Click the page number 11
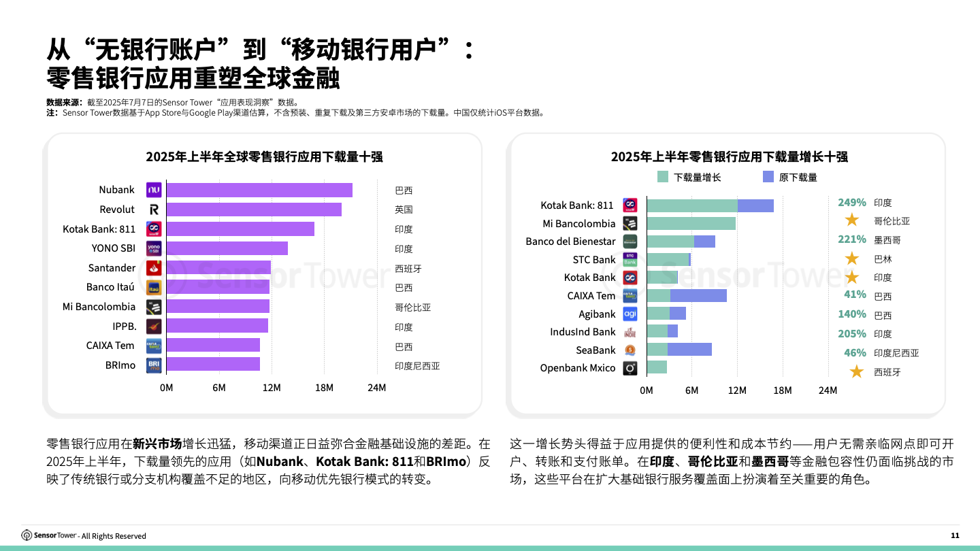 pos(955,535)
